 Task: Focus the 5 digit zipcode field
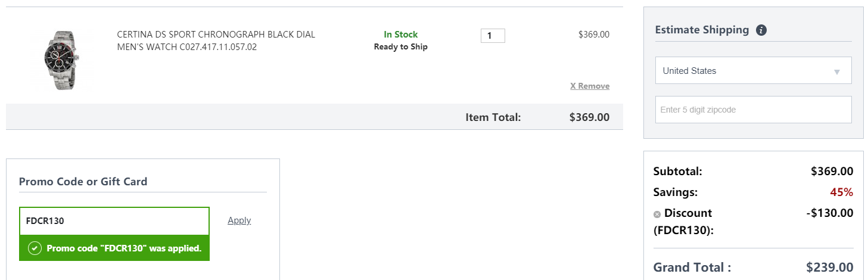[754, 110]
